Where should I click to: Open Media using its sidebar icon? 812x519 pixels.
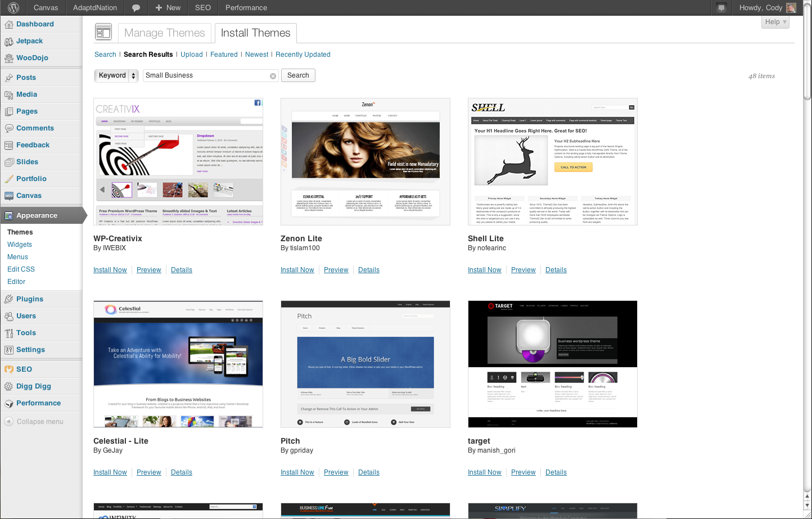[x=10, y=94]
